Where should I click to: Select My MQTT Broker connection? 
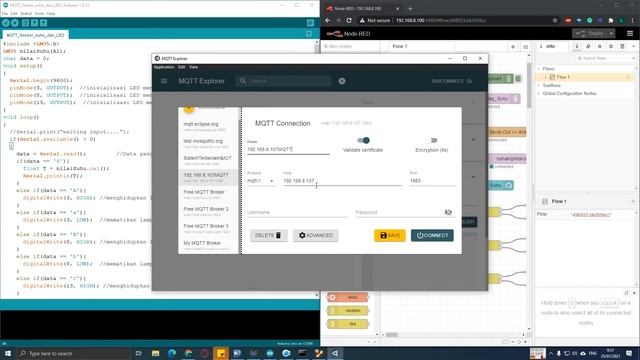pos(208,245)
